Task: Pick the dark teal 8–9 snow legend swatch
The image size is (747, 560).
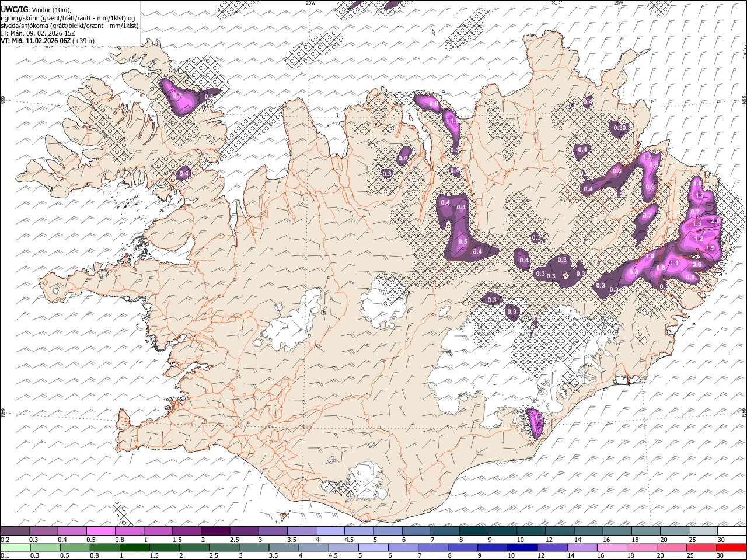Action: tap(473, 531)
